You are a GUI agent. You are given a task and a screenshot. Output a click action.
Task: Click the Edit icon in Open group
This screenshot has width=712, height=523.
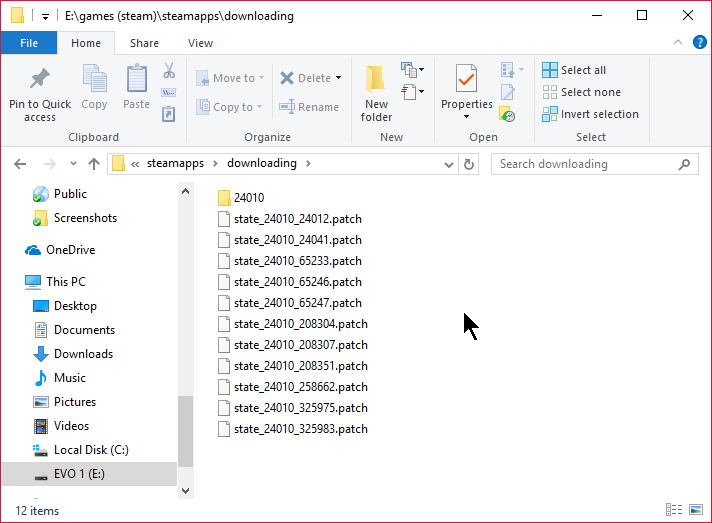tap(508, 92)
